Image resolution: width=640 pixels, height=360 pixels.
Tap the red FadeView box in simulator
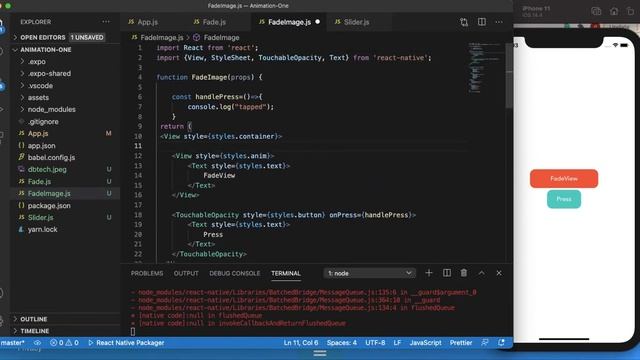[x=564, y=178]
